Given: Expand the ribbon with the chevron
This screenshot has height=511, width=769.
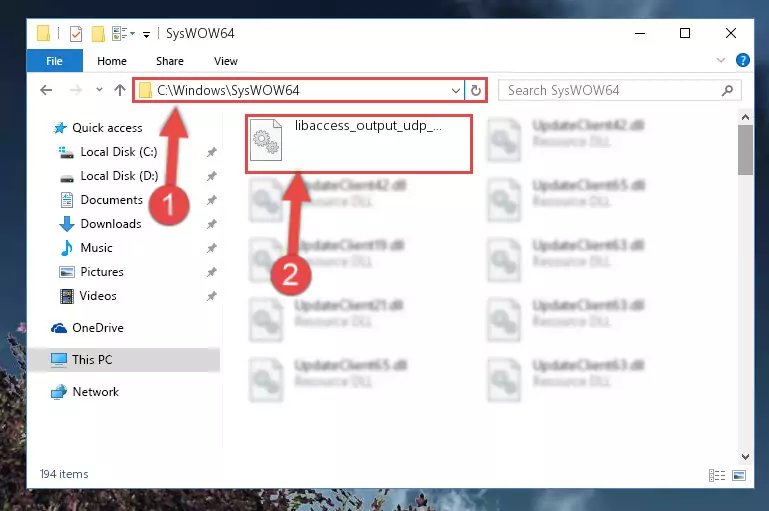Looking at the screenshot, I should [720, 60].
